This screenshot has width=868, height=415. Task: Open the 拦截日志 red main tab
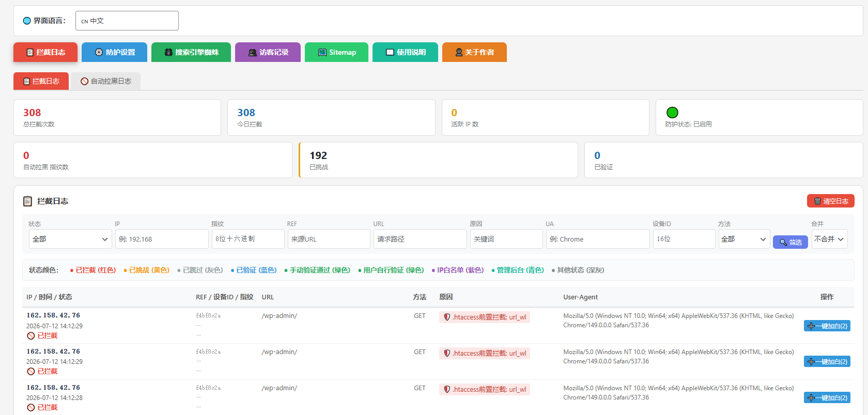(45, 52)
